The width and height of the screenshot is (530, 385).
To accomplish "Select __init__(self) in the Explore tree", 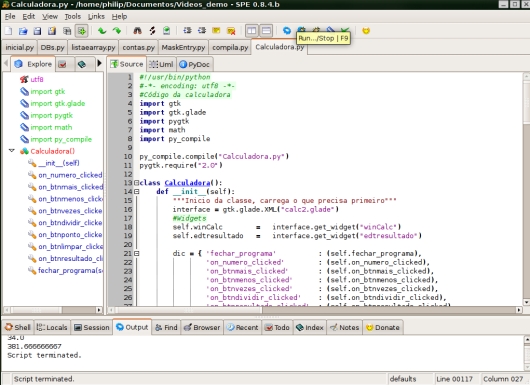I will click(59, 163).
